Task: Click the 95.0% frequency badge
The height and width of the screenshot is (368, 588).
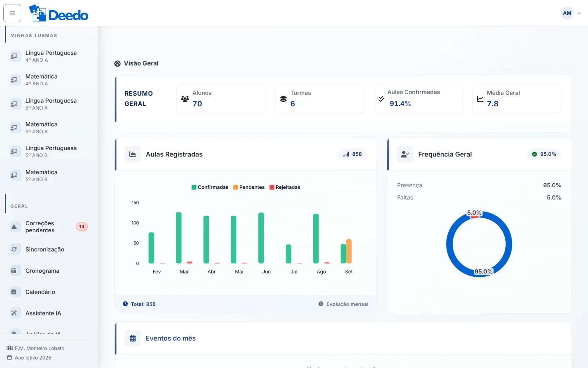Action: 544,154
